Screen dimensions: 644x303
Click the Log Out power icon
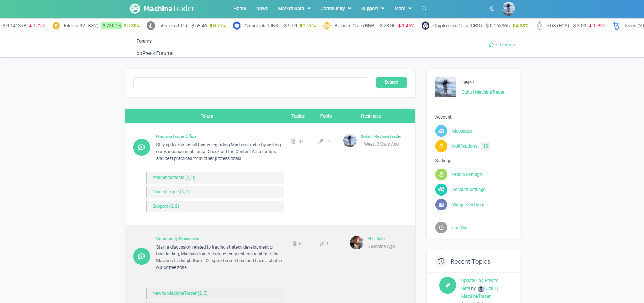pyautogui.click(x=441, y=228)
